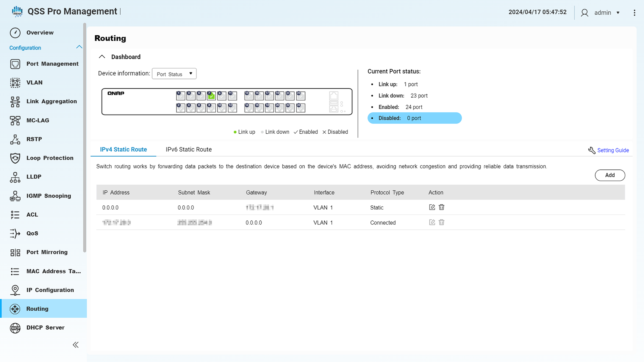Click the highlighted Disabled port status entry
The height and width of the screenshot is (362, 644).
[414, 118]
